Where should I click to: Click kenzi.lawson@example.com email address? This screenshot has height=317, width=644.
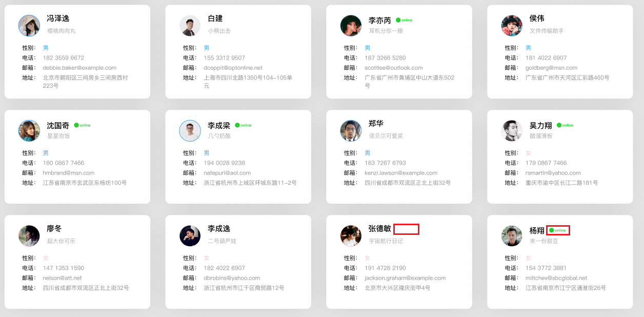click(401, 173)
